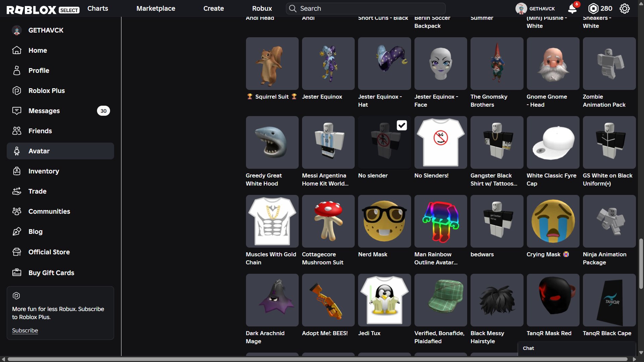644x362 pixels.
Task: Select the Greedy Great White Hood item
Action: coord(272,142)
